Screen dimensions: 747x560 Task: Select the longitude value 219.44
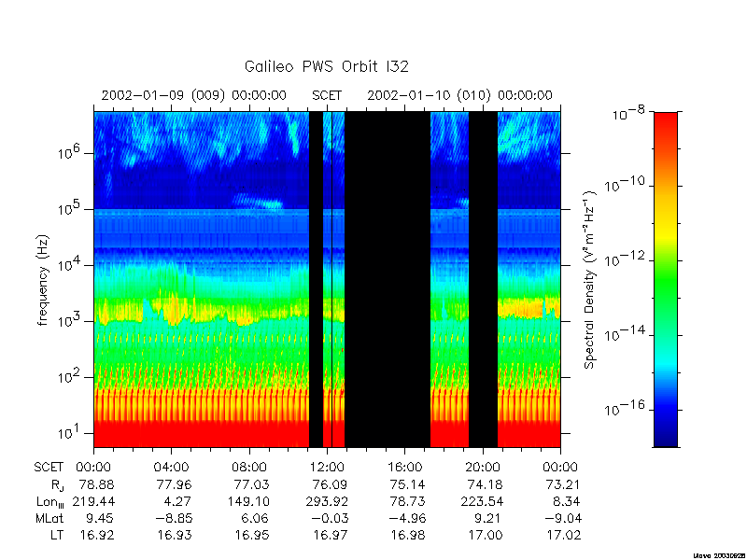point(93,501)
